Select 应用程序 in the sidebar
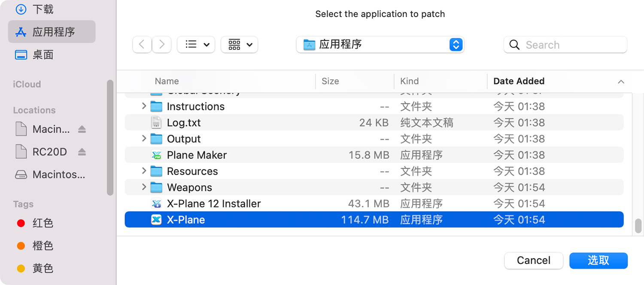The height and width of the screenshot is (285, 644). (52, 32)
